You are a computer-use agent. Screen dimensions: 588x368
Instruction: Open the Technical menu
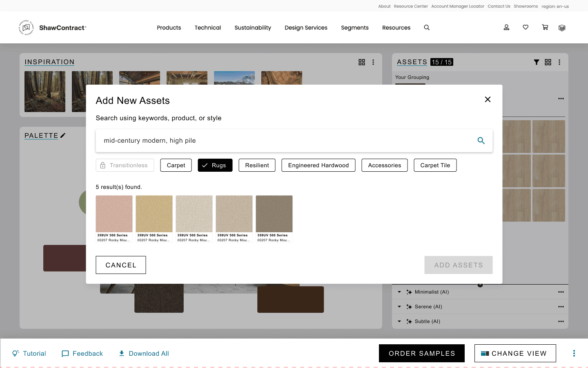coord(208,28)
